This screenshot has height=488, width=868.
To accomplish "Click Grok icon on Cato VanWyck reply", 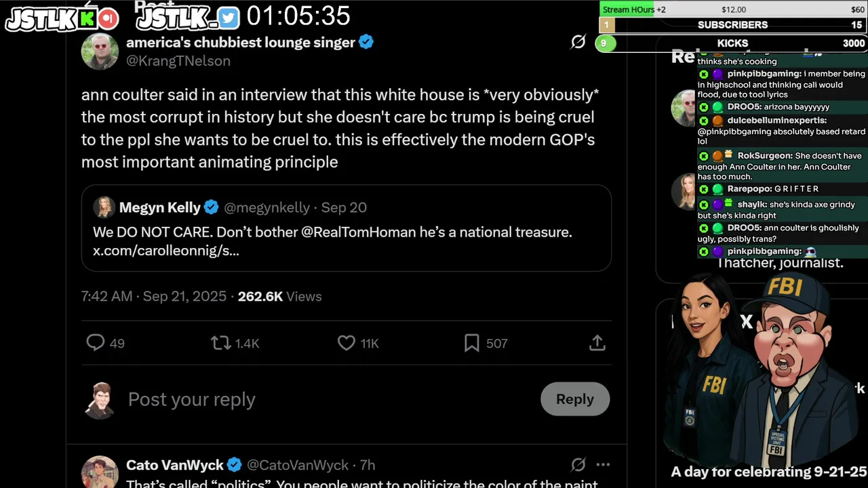I will 578,464.
